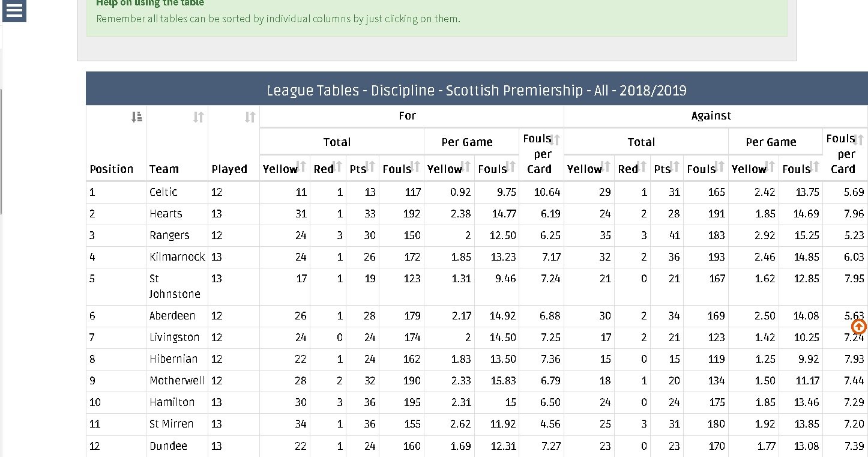
Task: Click the orange scroll-to-top arrow icon
Action: pos(859,327)
